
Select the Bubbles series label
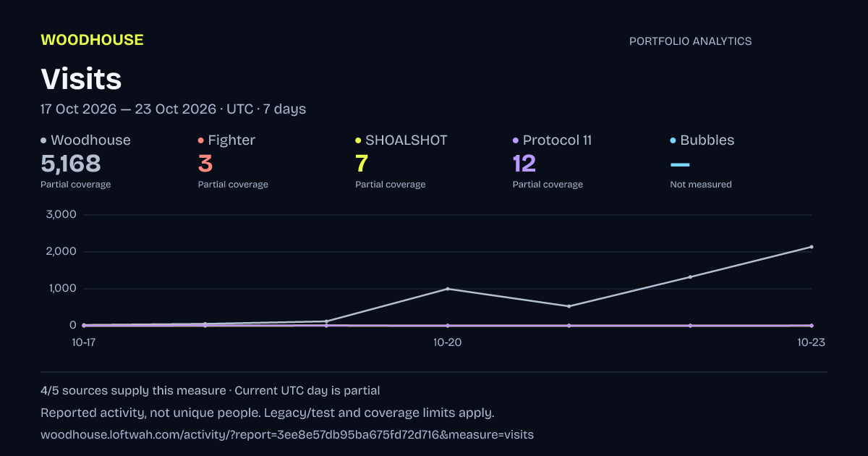click(x=707, y=140)
